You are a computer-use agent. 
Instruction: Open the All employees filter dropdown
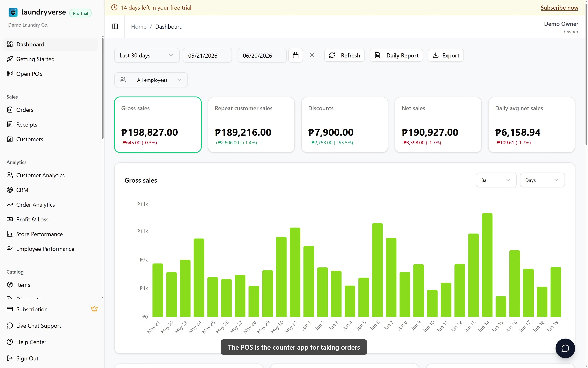[x=151, y=80]
